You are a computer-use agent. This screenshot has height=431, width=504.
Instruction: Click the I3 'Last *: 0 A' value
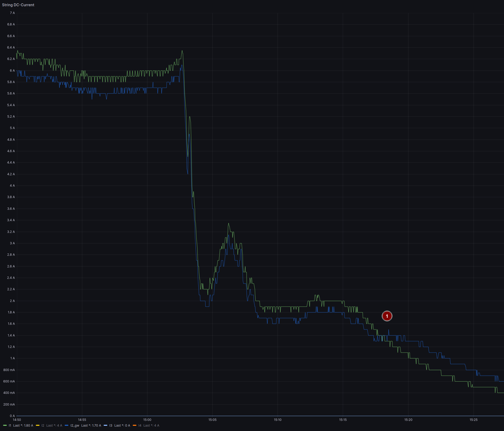click(x=122, y=425)
